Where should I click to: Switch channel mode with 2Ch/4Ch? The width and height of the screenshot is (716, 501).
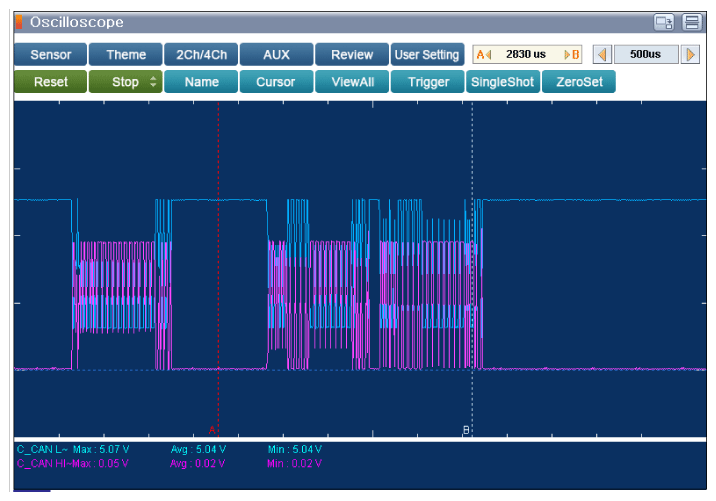(x=201, y=55)
